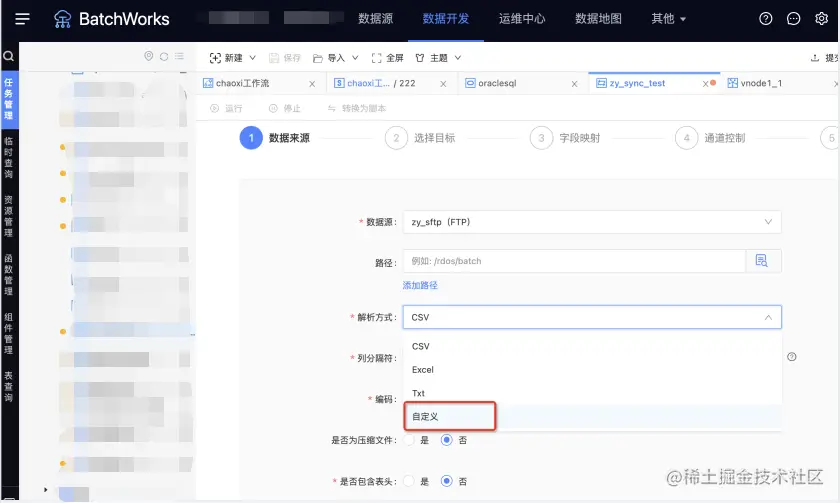
Task: Switch to the zy_sync_test editor tab
Action: 638,84
